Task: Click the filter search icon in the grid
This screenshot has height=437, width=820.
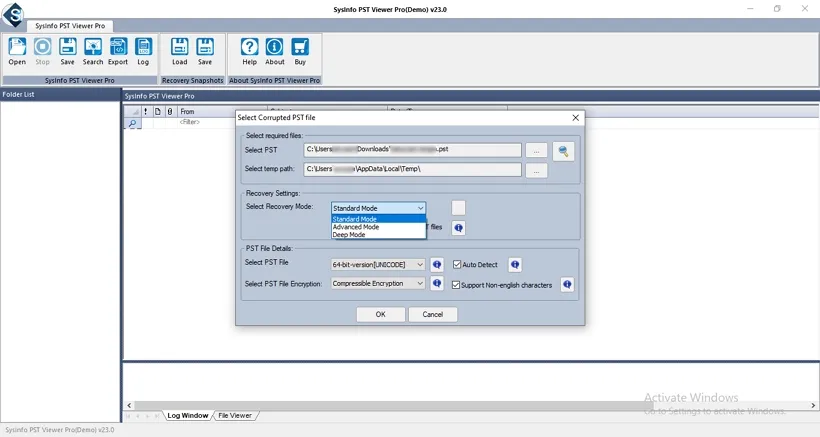Action: pos(133,124)
